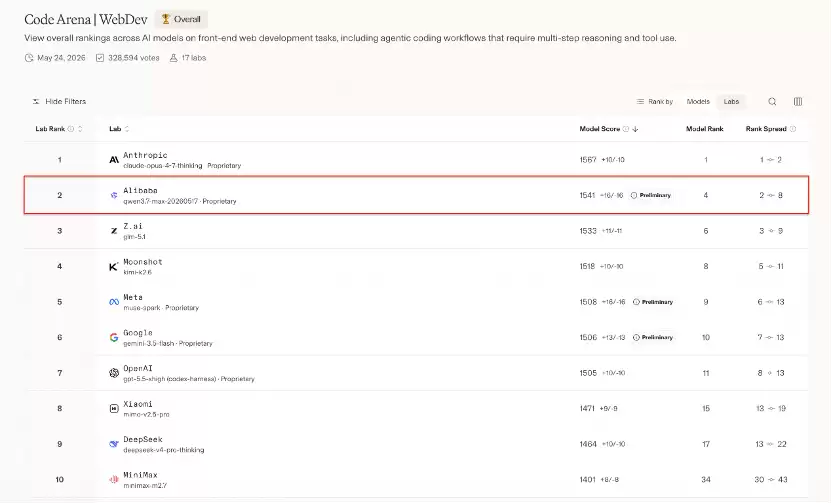Click the OpenAI logo icon
Viewport: 832px width, 504px height.
coord(114,373)
